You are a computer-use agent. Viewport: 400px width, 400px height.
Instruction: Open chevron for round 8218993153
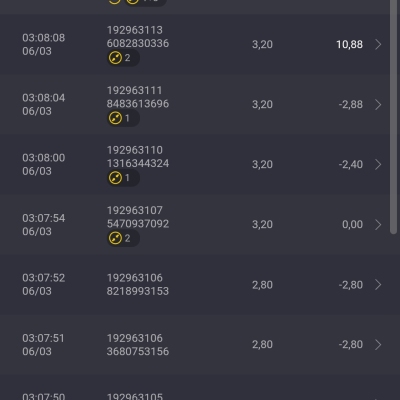click(378, 285)
